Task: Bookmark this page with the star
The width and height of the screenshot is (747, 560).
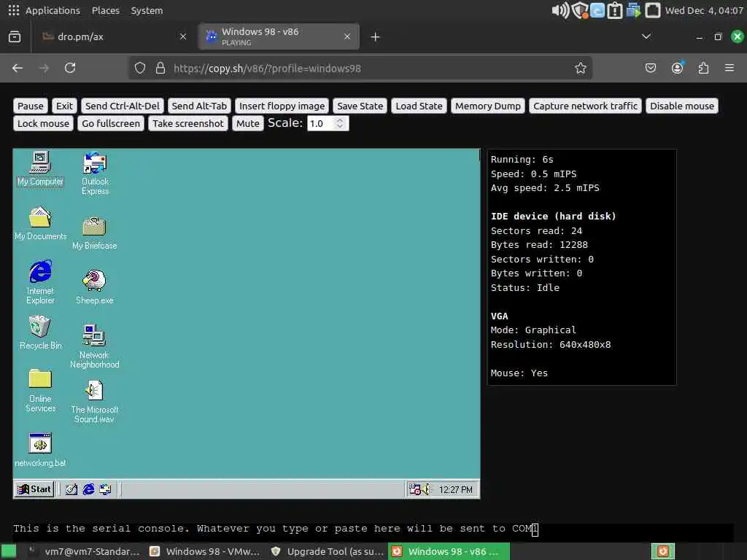Action: (x=580, y=68)
